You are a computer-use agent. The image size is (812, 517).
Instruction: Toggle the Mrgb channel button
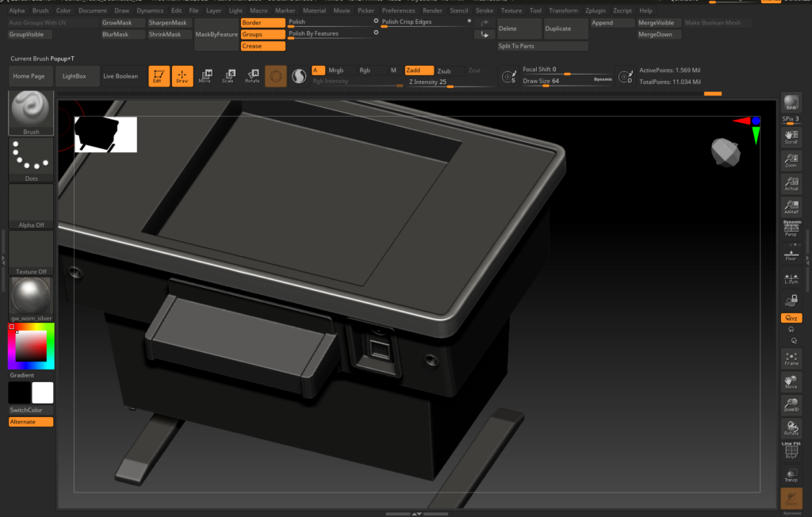coord(336,71)
